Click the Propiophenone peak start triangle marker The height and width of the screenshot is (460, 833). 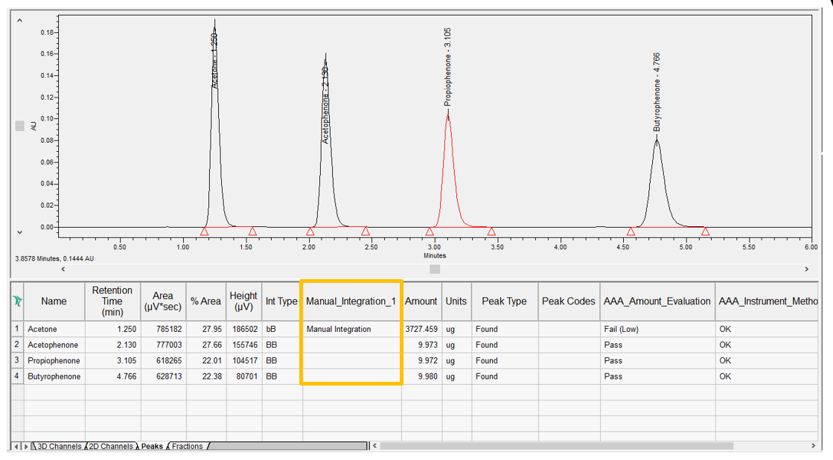click(x=430, y=231)
